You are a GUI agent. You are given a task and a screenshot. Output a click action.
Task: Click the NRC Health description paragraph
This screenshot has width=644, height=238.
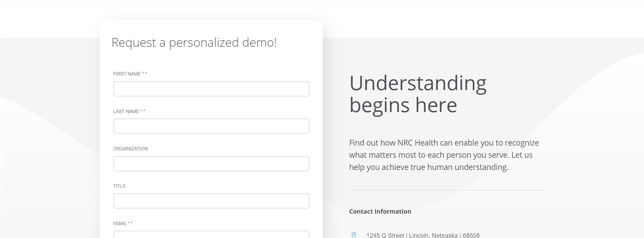click(x=444, y=155)
